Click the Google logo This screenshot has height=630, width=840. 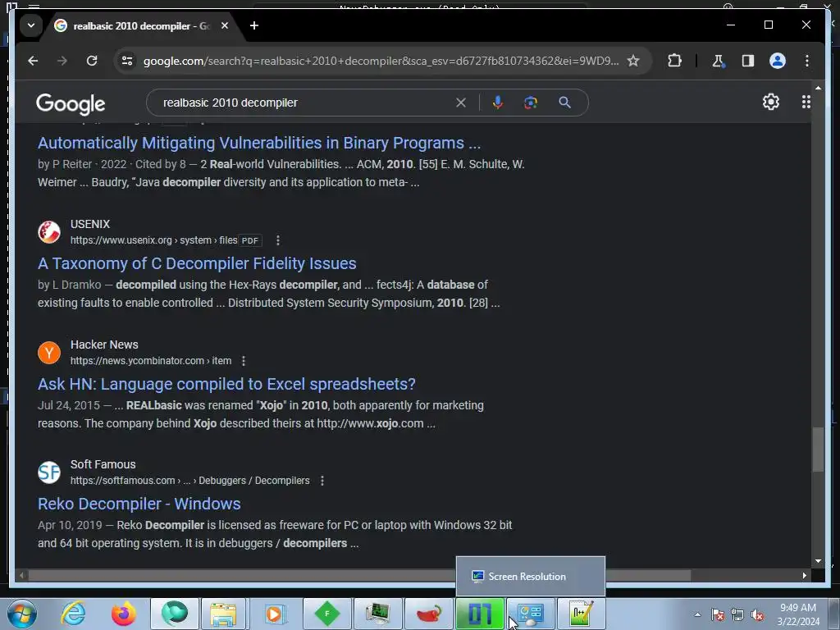pos(71,103)
